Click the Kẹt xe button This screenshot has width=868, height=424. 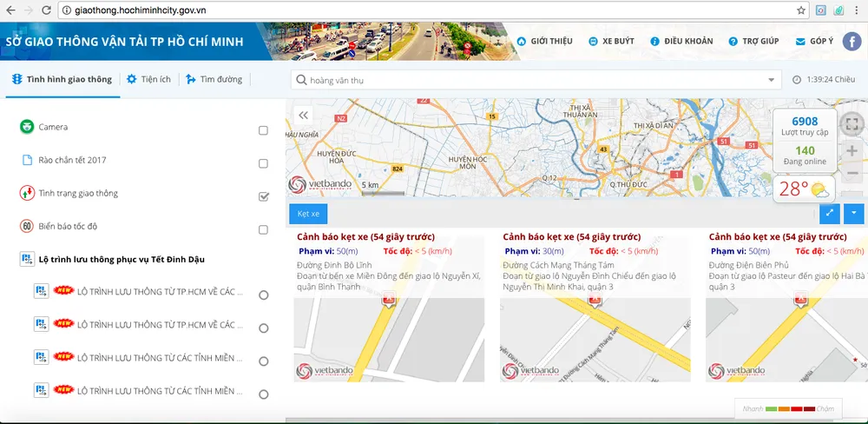[x=308, y=213]
